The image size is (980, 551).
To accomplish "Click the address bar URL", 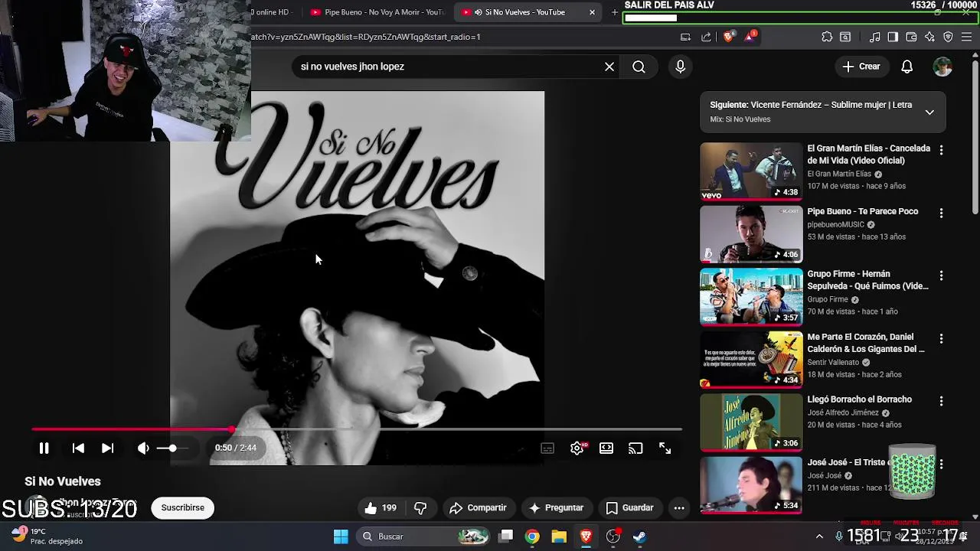I will [x=366, y=37].
